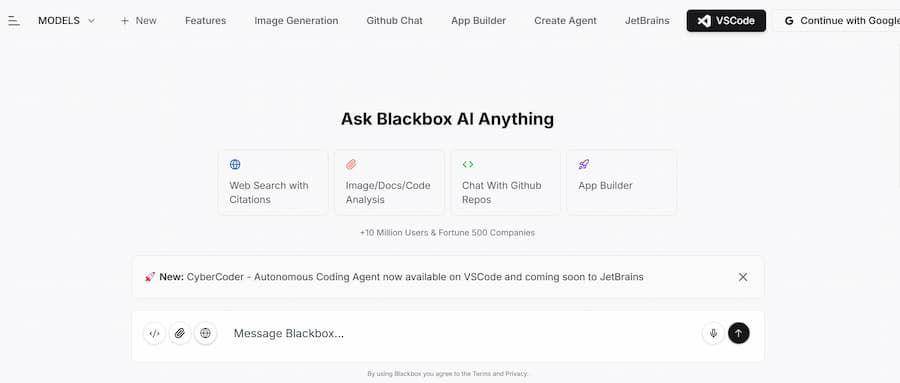Viewport: 900px width, 383px height.
Task: Dismiss the CyberCoder announcement banner
Action: click(743, 277)
